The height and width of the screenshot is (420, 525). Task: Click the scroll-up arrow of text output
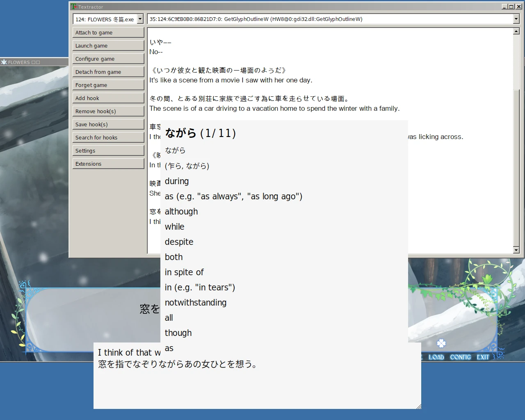point(516,32)
